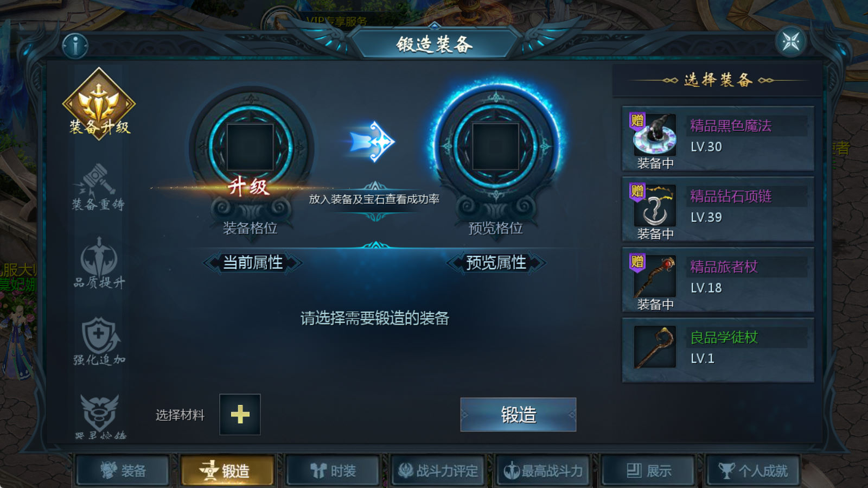Open the 个人成就 trophy tab
Screen dimensions: 868x488
pyautogui.click(x=753, y=470)
